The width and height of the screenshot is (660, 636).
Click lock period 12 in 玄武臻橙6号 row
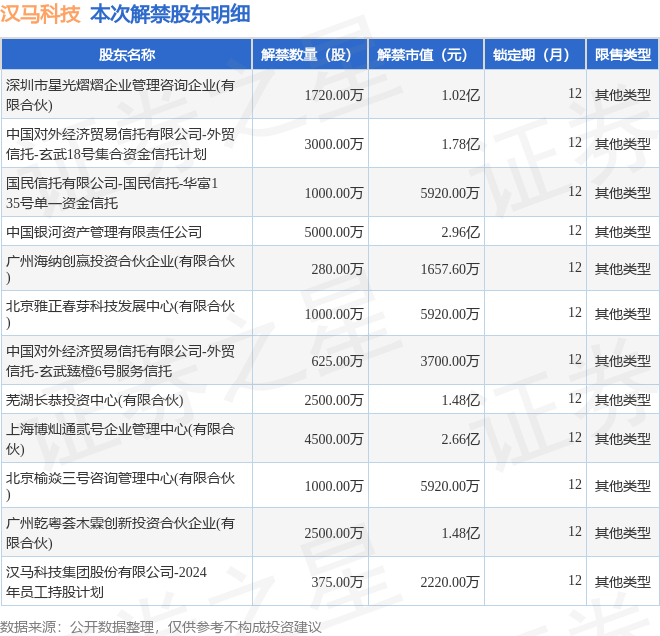coord(575,359)
